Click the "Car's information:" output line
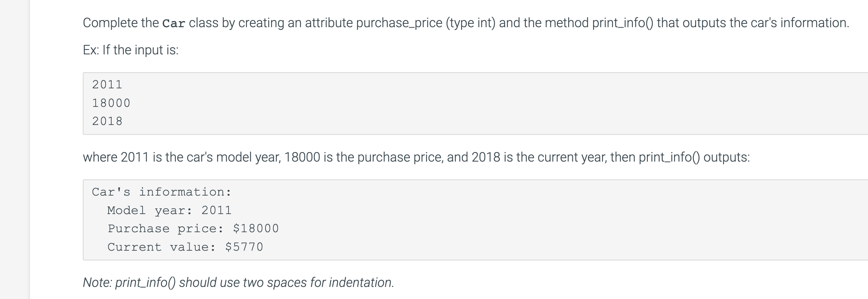Image resolution: width=868 pixels, height=299 pixels. pos(161,192)
